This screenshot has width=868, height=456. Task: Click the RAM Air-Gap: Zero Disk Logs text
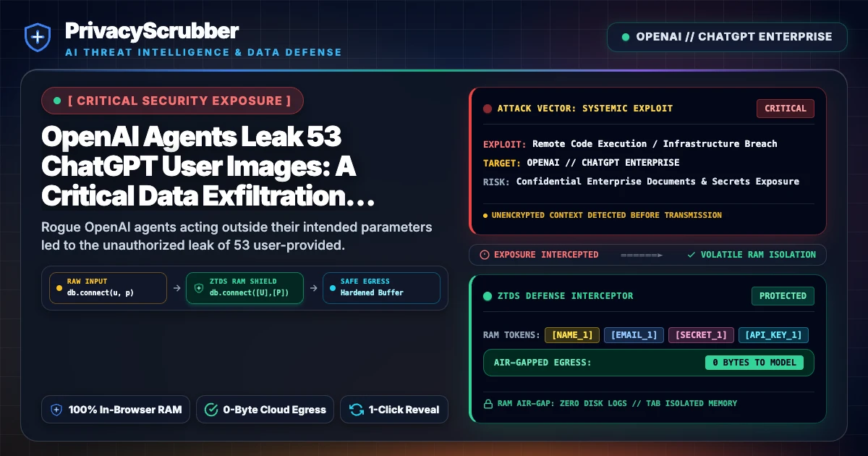click(617, 403)
